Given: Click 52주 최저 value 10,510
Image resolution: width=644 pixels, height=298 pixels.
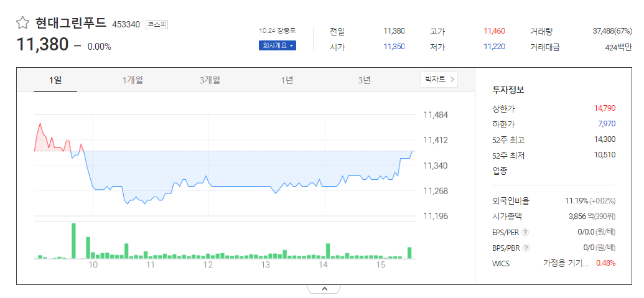Looking at the screenshot, I should [x=605, y=155].
